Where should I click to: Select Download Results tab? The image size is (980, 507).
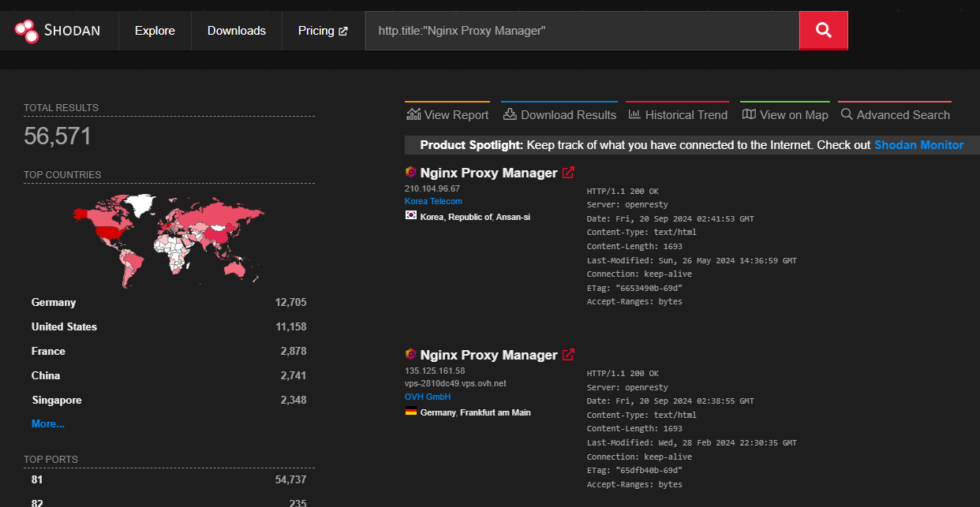pyautogui.click(x=559, y=114)
